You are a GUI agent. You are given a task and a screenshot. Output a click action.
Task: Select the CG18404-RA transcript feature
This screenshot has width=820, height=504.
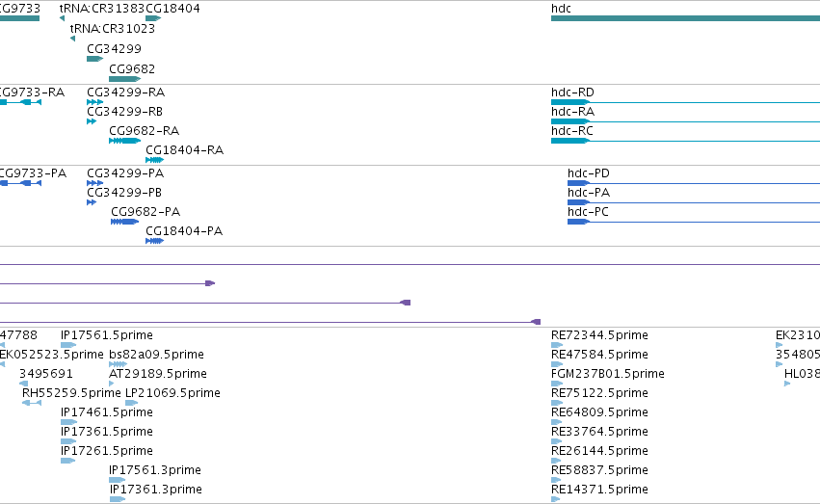(155, 160)
